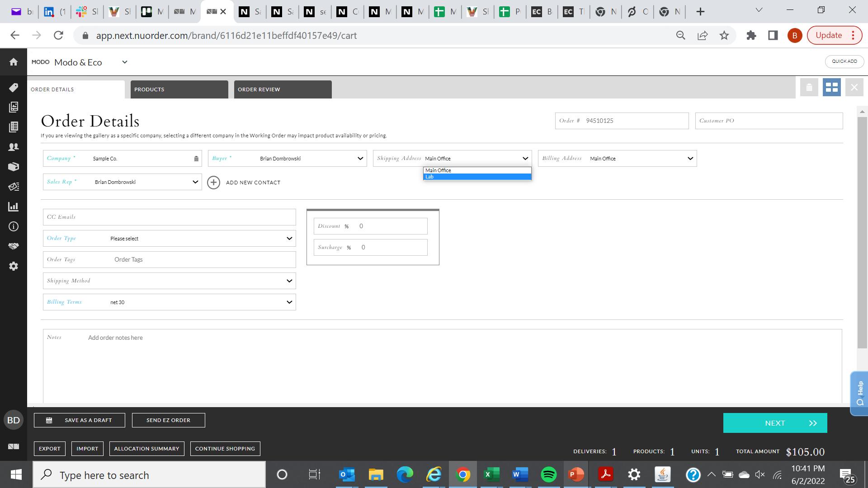The image size is (868, 488).
Task: Open the contacts people sidebar icon
Action: click(x=14, y=147)
